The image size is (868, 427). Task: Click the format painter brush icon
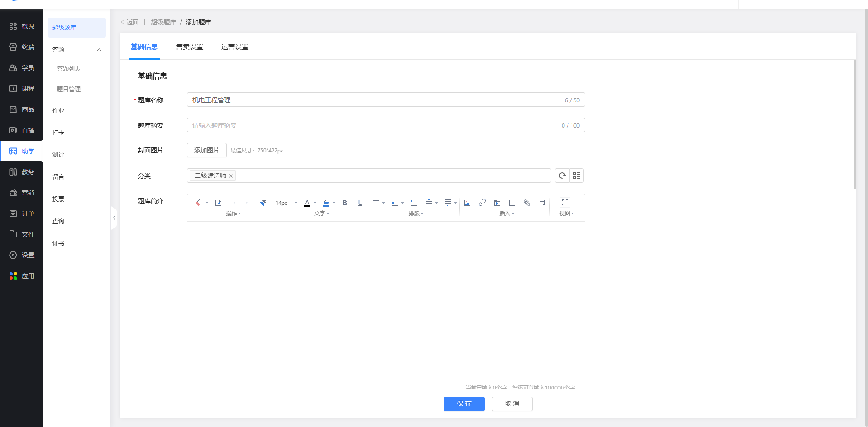(262, 203)
